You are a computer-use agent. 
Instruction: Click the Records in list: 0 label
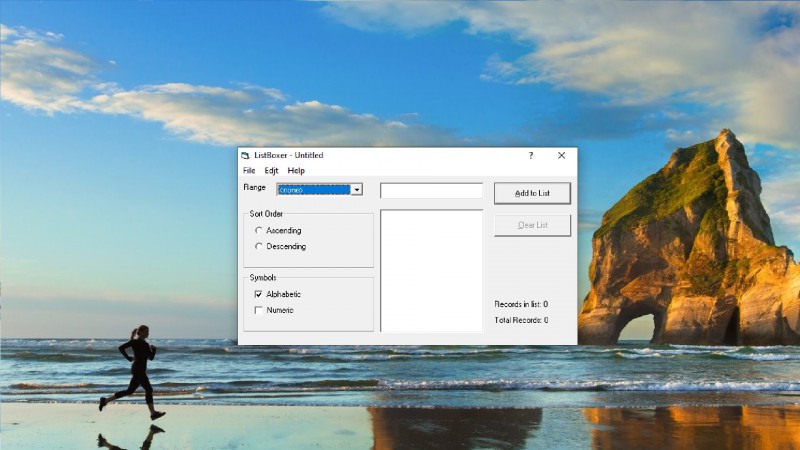pos(521,304)
